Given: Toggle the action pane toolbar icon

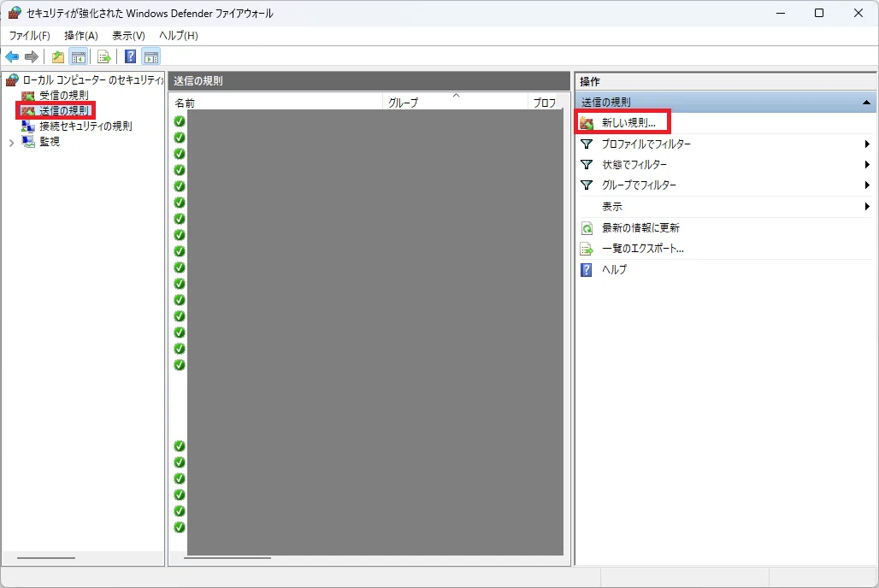Looking at the screenshot, I should [x=150, y=56].
